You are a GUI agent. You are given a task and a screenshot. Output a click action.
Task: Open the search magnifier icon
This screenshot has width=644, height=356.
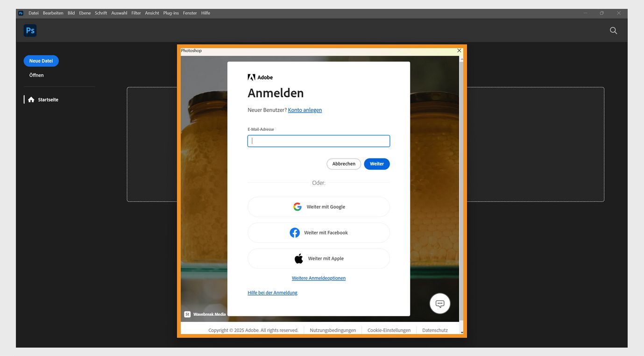point(613,30)
